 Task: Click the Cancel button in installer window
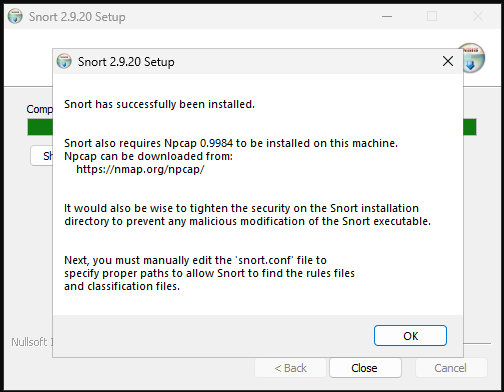coord(451,368)
